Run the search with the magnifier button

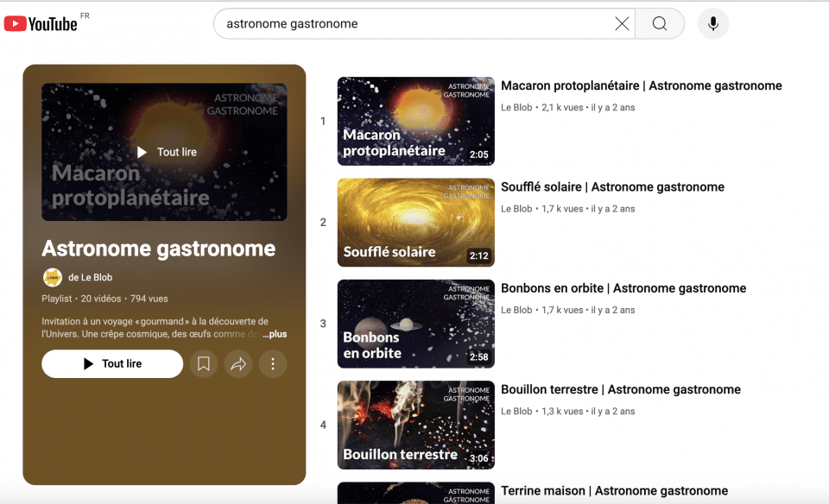659,24
